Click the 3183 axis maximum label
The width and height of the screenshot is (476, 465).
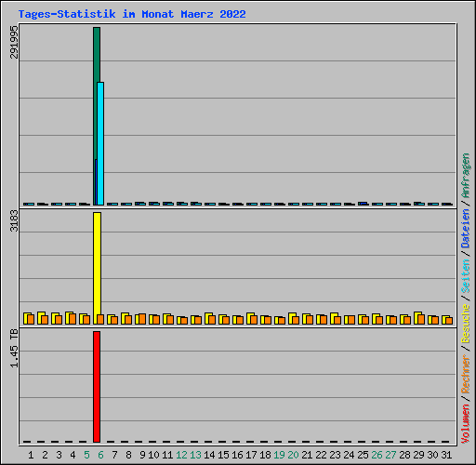coord(14,220)
